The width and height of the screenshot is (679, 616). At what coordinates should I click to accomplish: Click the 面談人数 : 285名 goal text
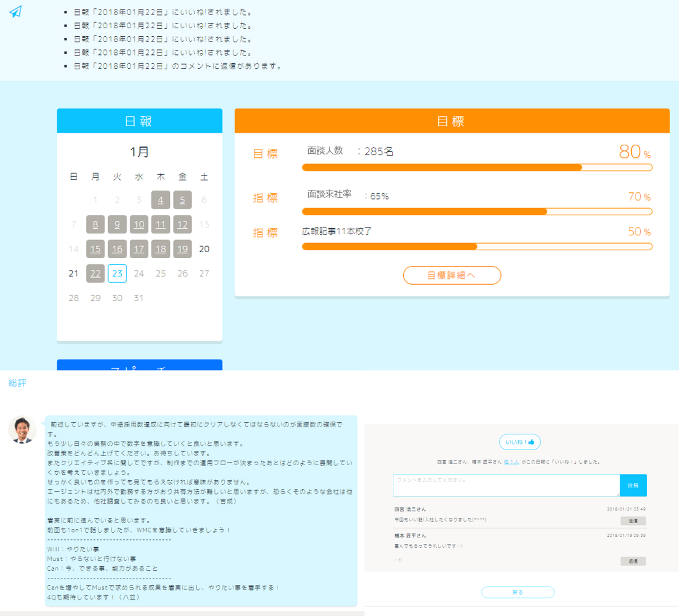tap(350, 151)
